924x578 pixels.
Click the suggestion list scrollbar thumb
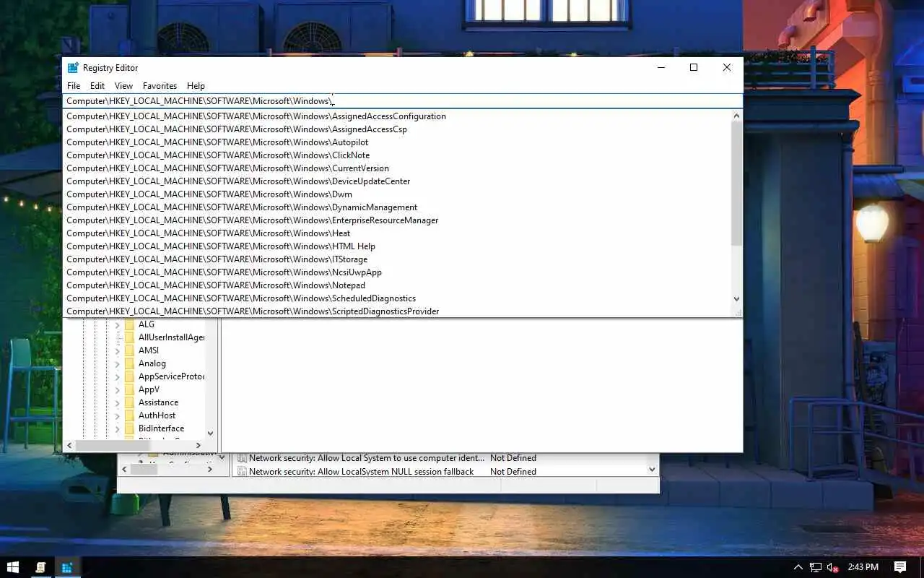pyautogui.click(x=736, y=184)
